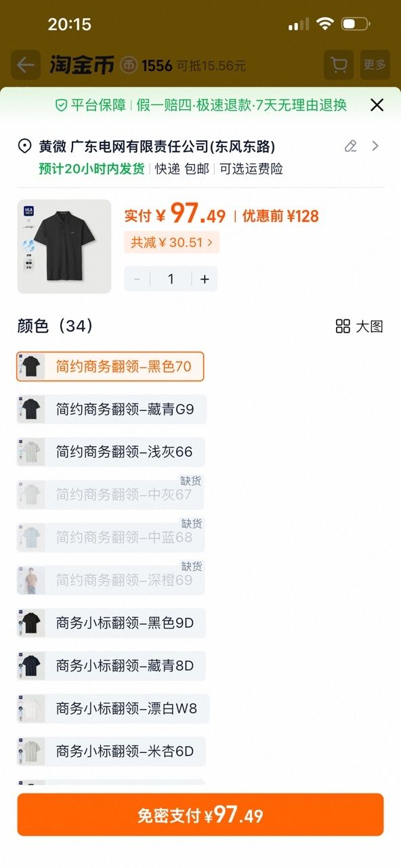The height and width of the screenshot is (868, 401).
Task: Select color 简约商务翻领-黑色70
Action: point(110,367)
